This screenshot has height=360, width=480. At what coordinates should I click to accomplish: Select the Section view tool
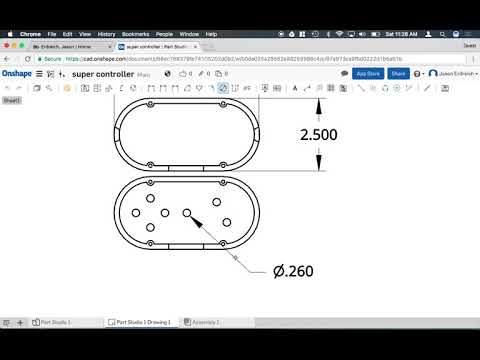pos(121,88)
